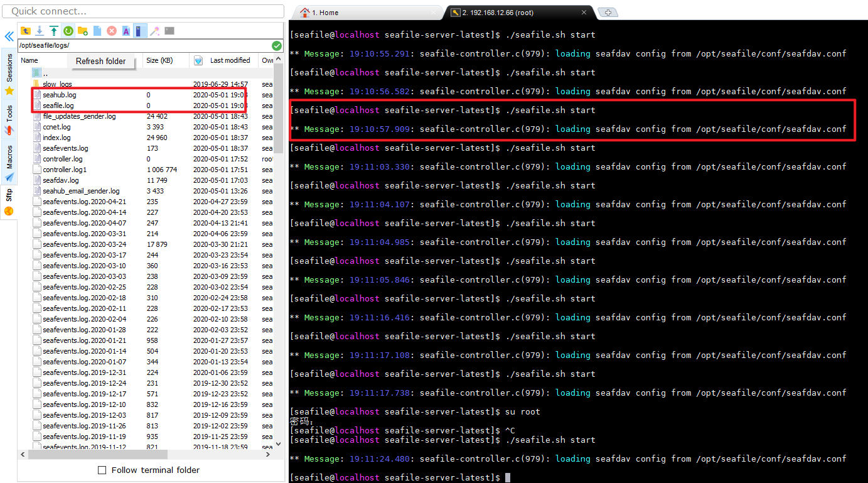Open the Tools sidebar tab
868x483 pixels.
click(x=9, y=119)
